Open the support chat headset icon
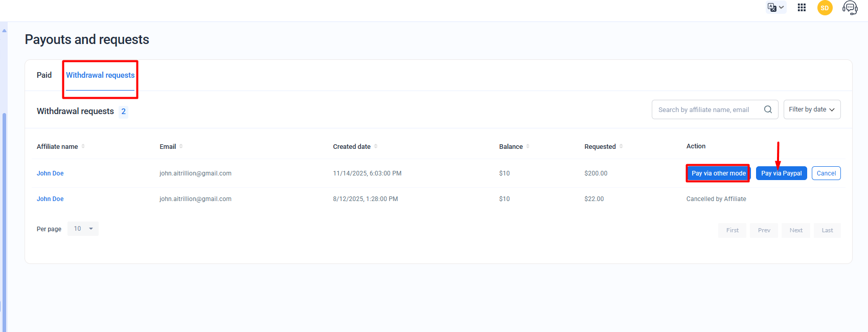The height and width of the screenshot is (332, 868). pos(850,8)
